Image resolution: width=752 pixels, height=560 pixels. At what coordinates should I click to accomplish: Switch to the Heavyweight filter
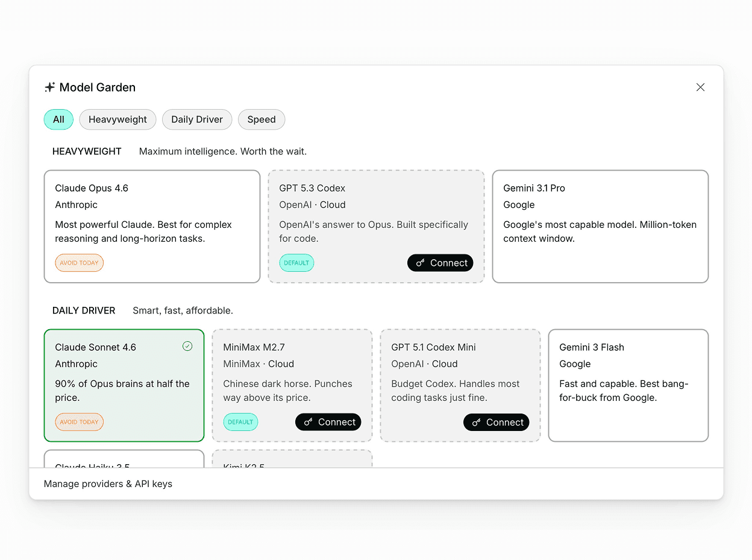coord(117,119)
